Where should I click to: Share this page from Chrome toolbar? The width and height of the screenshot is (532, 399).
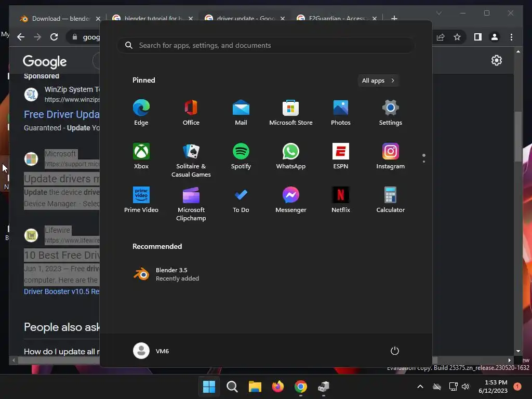[441, 37]
